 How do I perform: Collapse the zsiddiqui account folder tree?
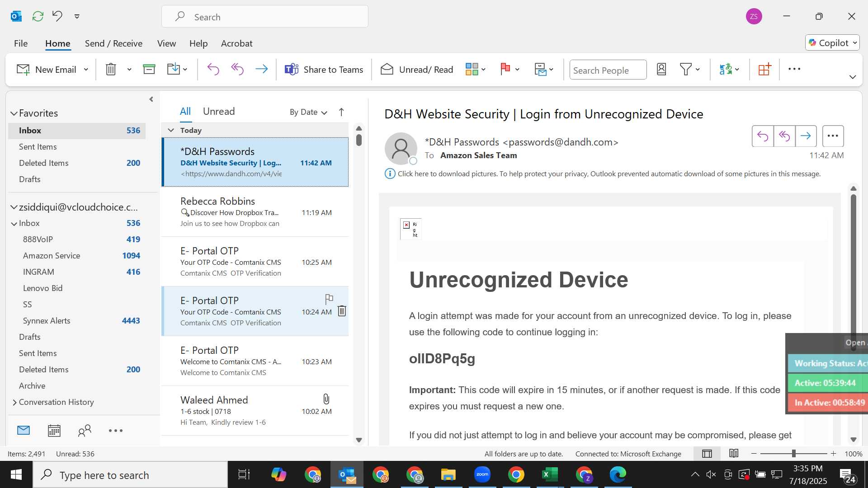(x=14, y=207)
